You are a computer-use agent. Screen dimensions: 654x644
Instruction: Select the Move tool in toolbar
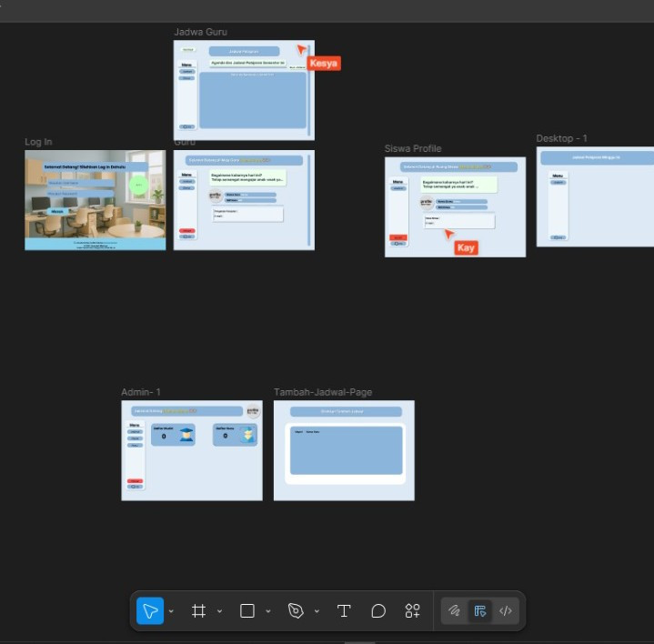(x=150, y=611)
